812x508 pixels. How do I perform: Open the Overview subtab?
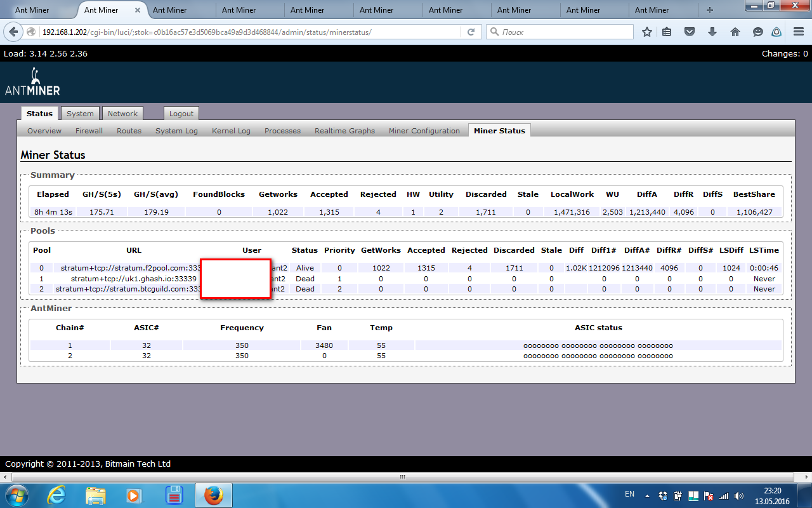pos(44,131)
